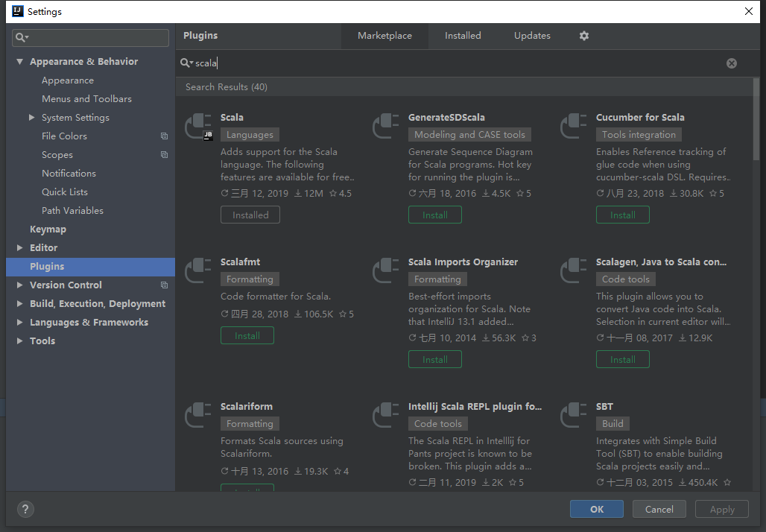766x532 pixels.
Task: Open the Appearance settings page
Action: (67, 80)
